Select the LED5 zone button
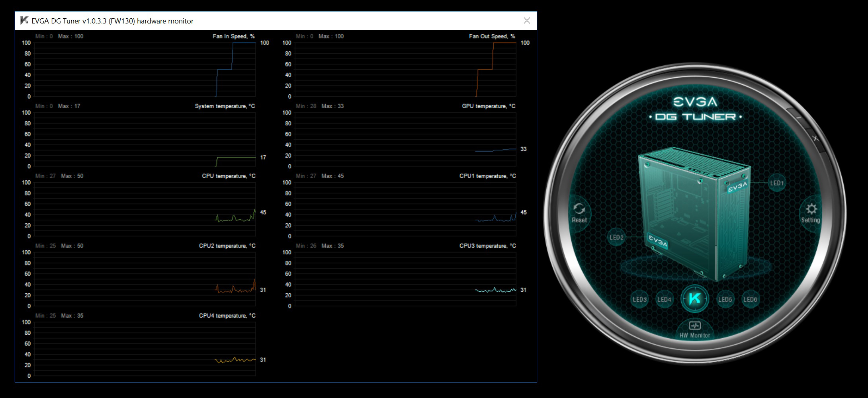This screenshot has width=868, height=398. click(x=725, y=299)
